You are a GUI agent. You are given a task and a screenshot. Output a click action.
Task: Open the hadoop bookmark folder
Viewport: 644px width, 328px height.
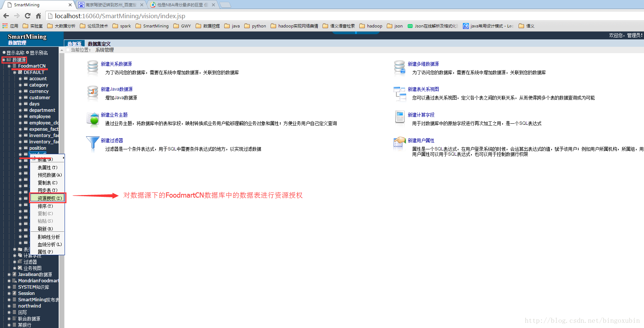371,26
